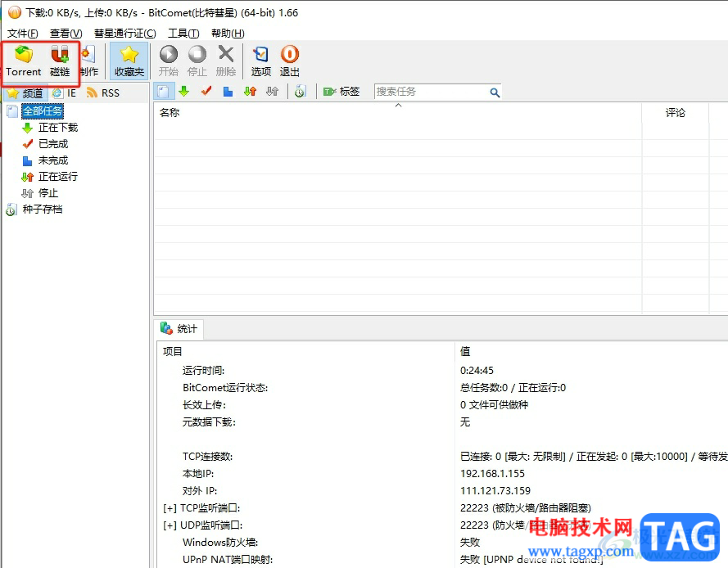Open the View (查看) menu
Viewport: 728px width, 568px height.
(x=66, y=34)
